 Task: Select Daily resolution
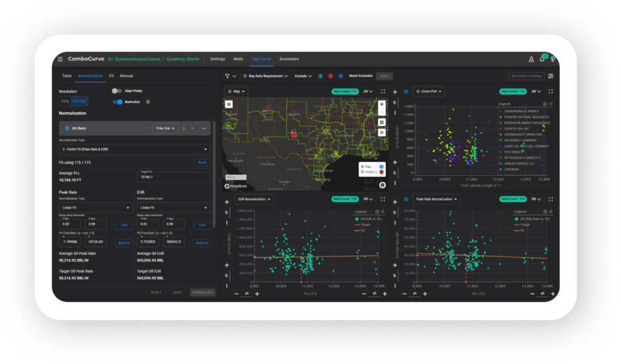65,101
